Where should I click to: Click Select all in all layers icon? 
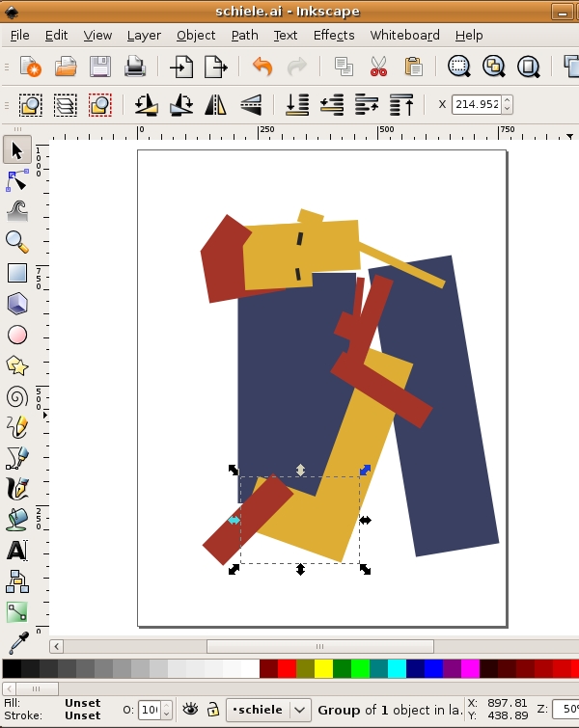tap(66, 104)
